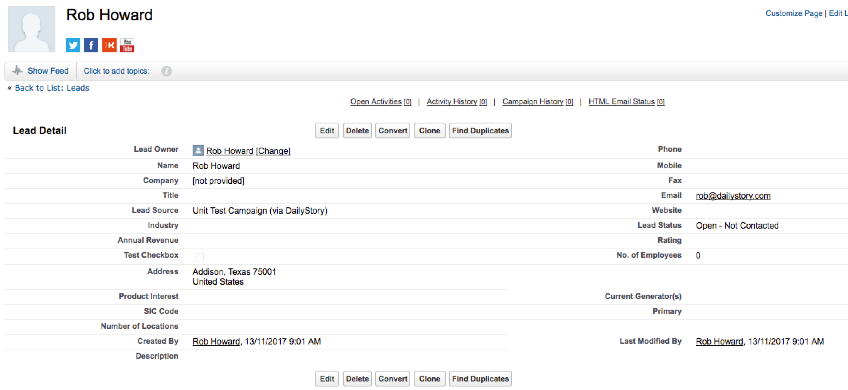Click the No. of Employees value 0
Screen dimensions: 848x390
point(698,255)
